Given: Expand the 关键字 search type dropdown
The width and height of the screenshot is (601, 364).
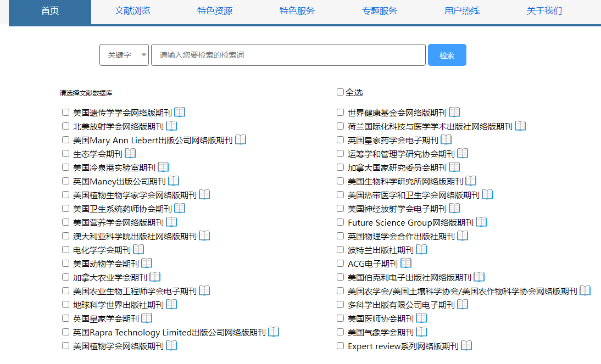Looking at the screenshot, I should click(x=124, y=55).
